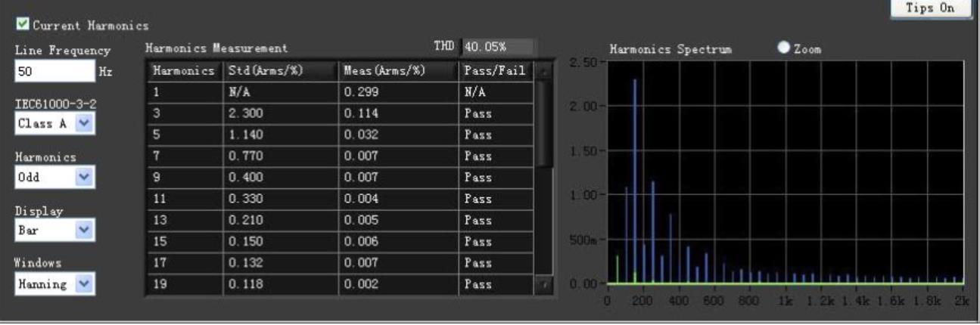Toggle the Current Harmonics checkbox

21,25
